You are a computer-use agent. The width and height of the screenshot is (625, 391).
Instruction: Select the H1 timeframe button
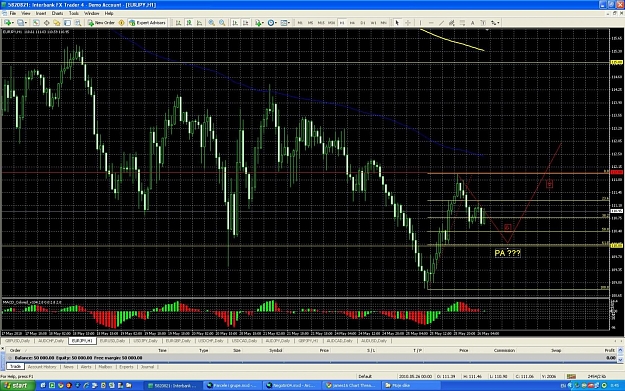coord(342,23)
